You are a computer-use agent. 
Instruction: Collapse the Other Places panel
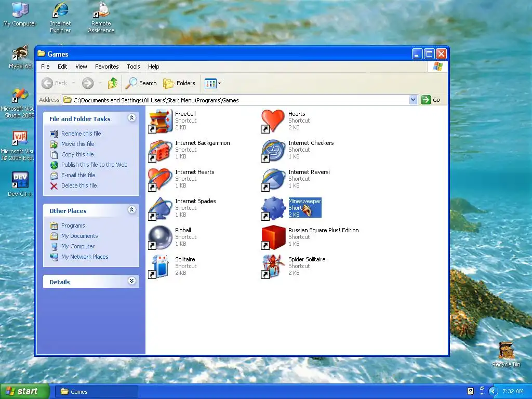pyautogui.click(x=132, y=210)
